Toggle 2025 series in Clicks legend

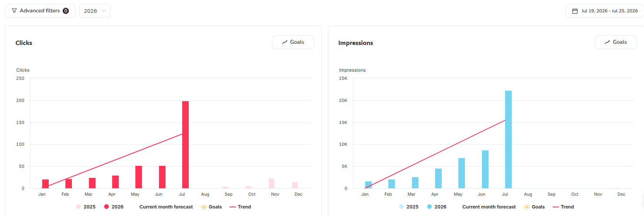click(x=86, y=207)
